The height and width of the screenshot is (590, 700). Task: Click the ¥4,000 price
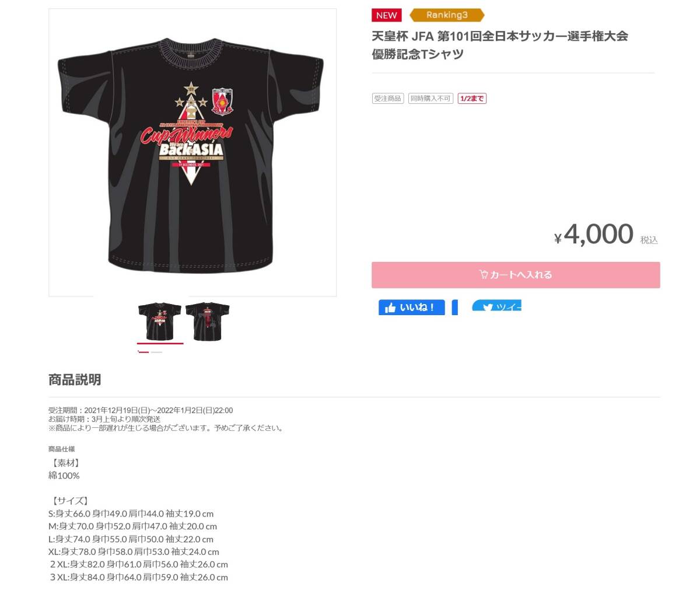coord(594,235)
